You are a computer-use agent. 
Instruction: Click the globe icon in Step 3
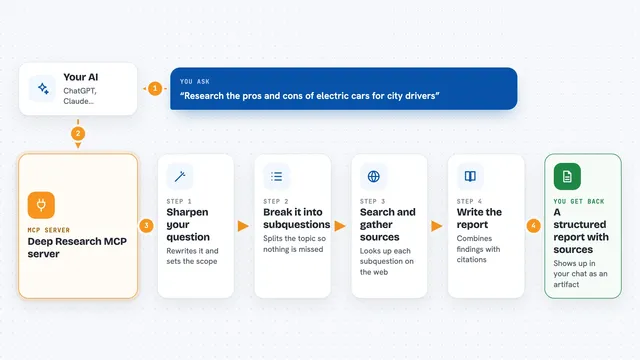click(373, 176)
